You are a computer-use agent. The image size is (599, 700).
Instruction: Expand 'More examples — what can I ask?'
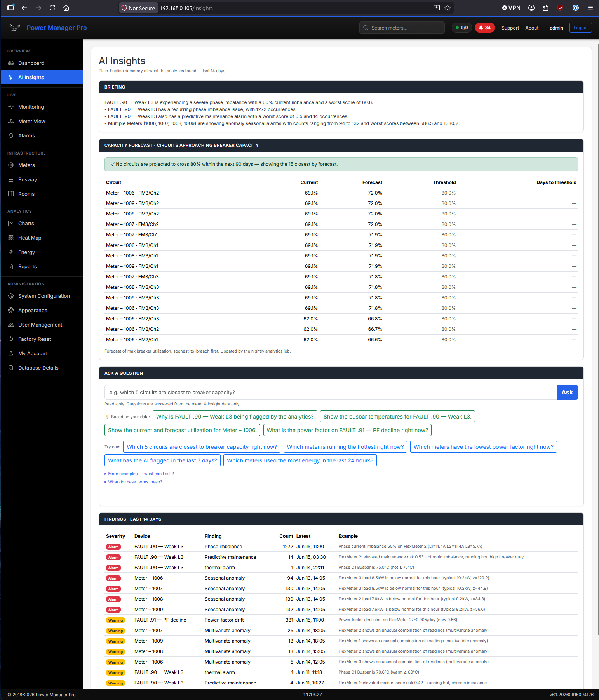(x=139, y=474)
